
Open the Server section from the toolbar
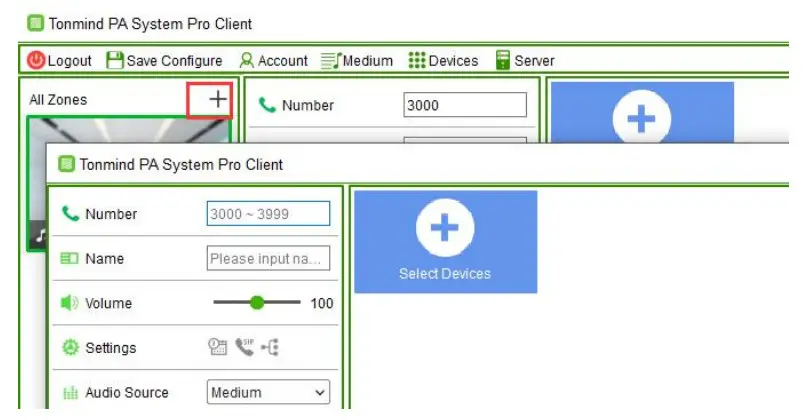pos(525,60)
